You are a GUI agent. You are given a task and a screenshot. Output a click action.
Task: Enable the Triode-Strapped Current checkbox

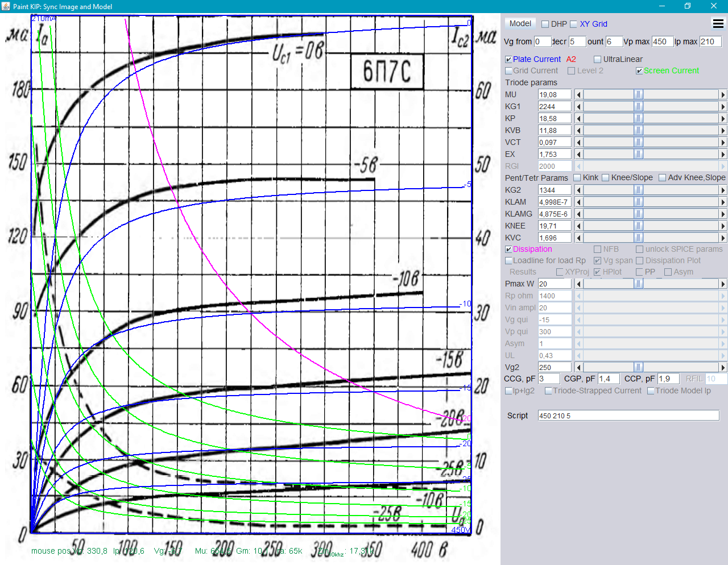[x=548, y=391]
